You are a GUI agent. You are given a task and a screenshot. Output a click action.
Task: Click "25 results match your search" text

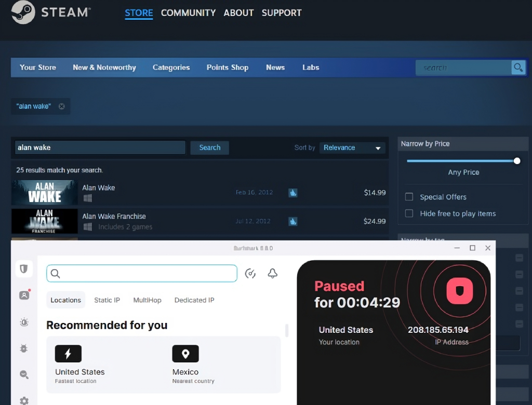[59, 170]
